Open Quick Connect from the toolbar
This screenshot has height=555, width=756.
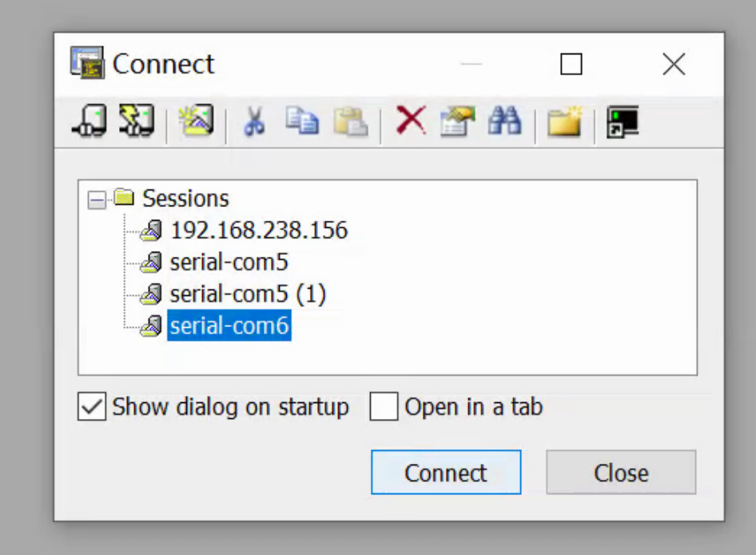(136, 122)
